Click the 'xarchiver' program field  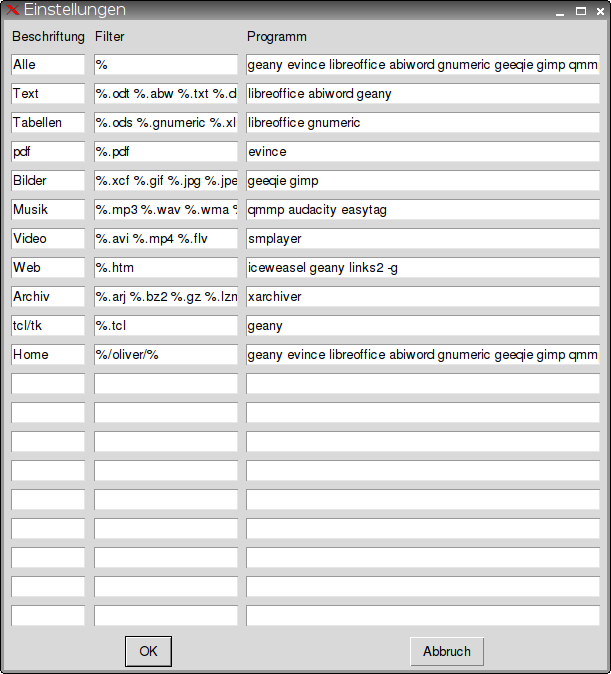(423, 297)
